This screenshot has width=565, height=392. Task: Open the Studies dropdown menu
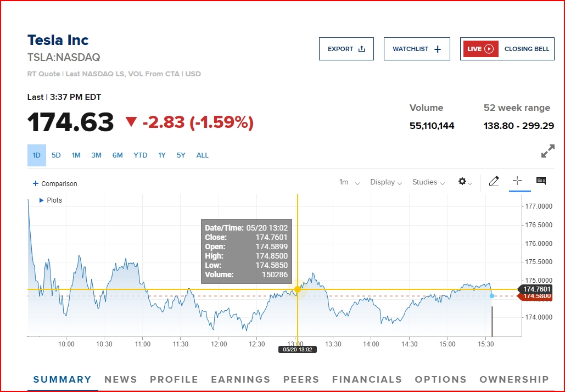coord(428,182)
